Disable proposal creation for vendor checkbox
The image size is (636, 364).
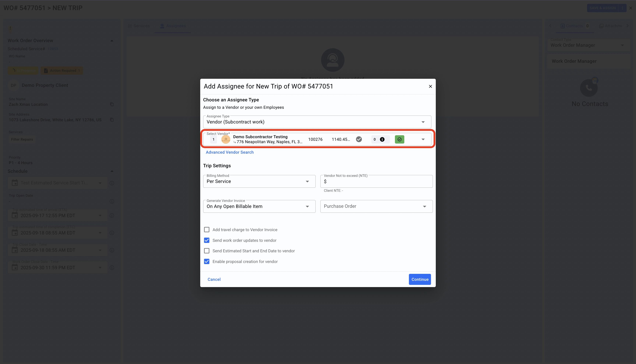point(206,261)
